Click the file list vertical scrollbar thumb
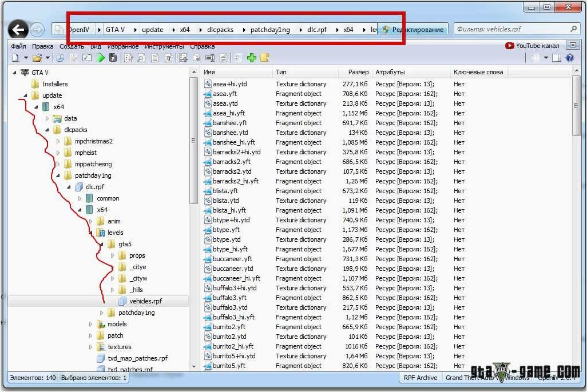This screenshot has height=392, width=587. coord(577,107)
